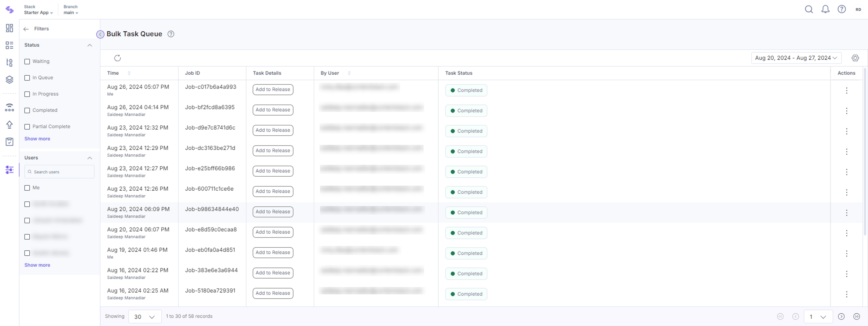
Task: Click the Job ID column header
Action: coord(192,73)
